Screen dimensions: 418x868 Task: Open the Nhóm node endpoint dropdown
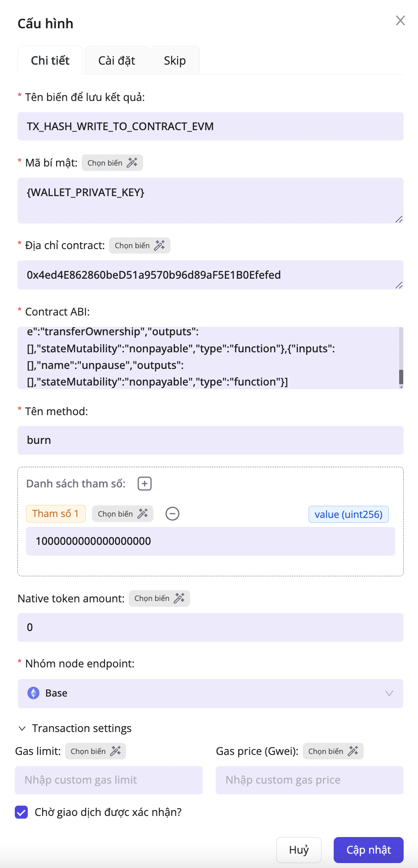coord(210,693)
